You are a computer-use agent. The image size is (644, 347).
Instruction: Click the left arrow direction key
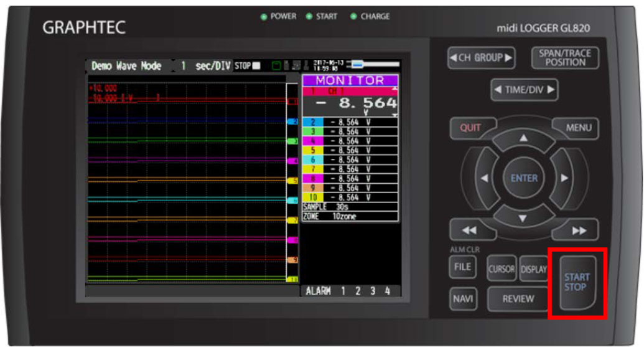tap(485, 178)
